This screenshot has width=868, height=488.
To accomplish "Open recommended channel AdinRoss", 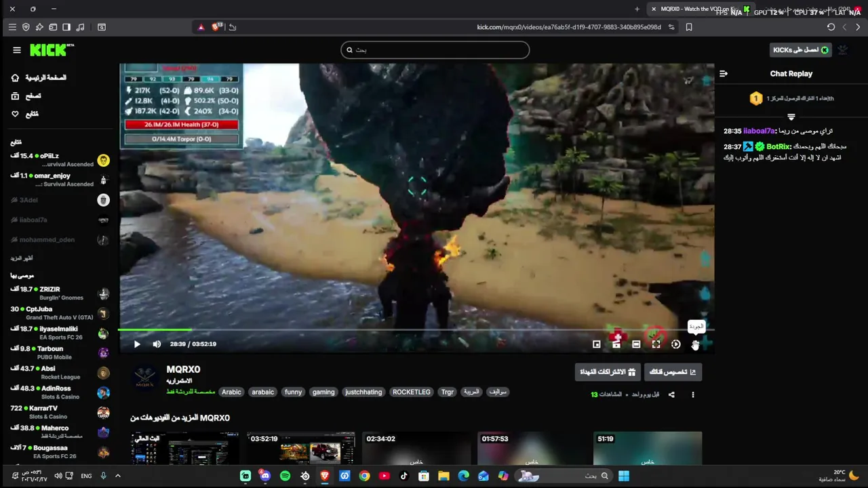I will [x=60, y=392].
